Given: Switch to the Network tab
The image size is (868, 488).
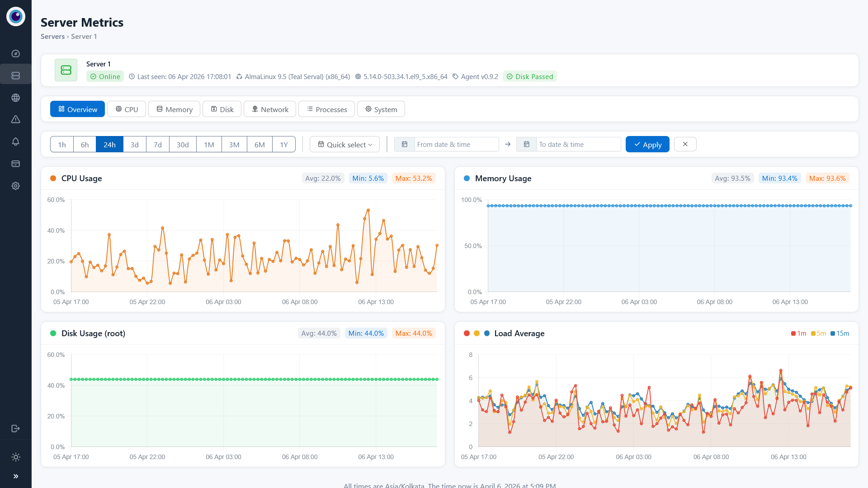Looking at the screenshot, I should [x=270, y=109].
